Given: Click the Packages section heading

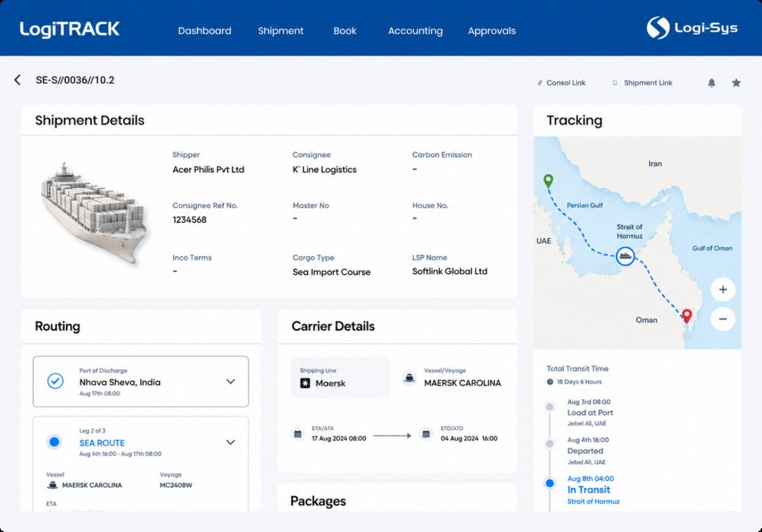Looking at the screenshot, I should coord(318,501).
